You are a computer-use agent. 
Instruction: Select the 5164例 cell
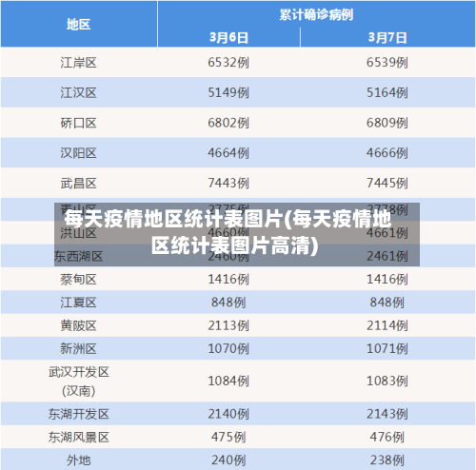pos(387,92)
